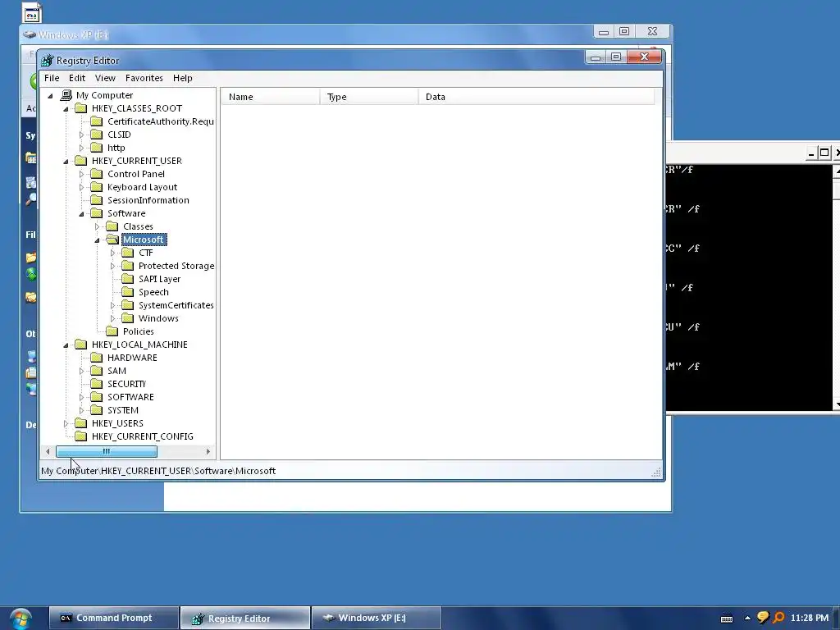Screen dimensions: 840x630
Task: Click the HARDWARE folder icon
Action: [97, 358]
